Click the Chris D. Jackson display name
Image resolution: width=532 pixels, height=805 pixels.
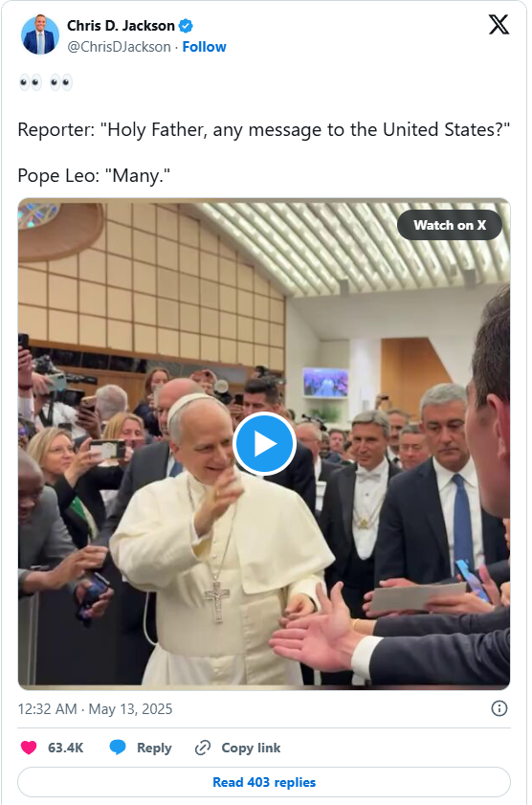pos(121,25)
